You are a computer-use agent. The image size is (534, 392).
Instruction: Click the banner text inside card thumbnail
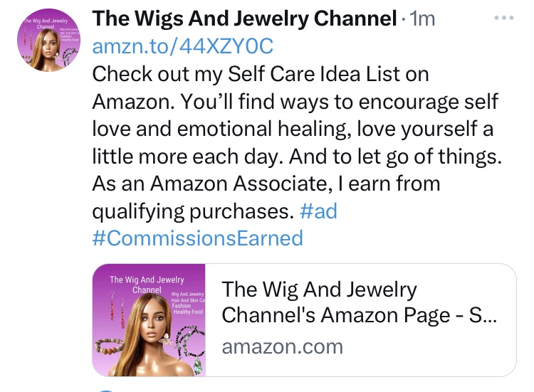tap(147, 285)
